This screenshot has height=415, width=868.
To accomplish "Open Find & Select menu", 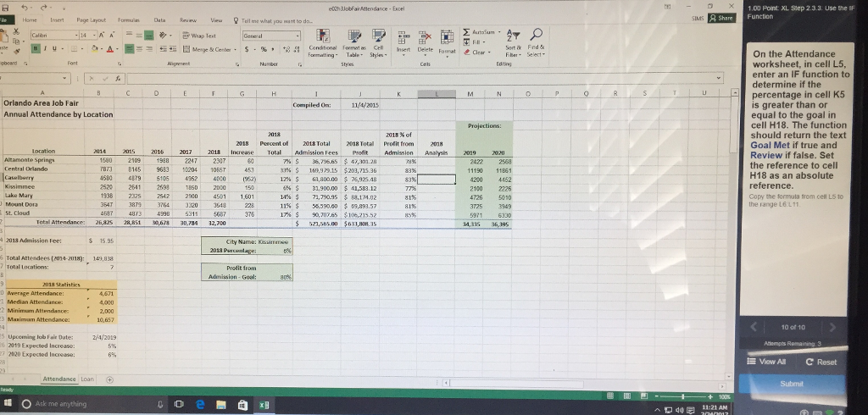I will tap(536, 42).
